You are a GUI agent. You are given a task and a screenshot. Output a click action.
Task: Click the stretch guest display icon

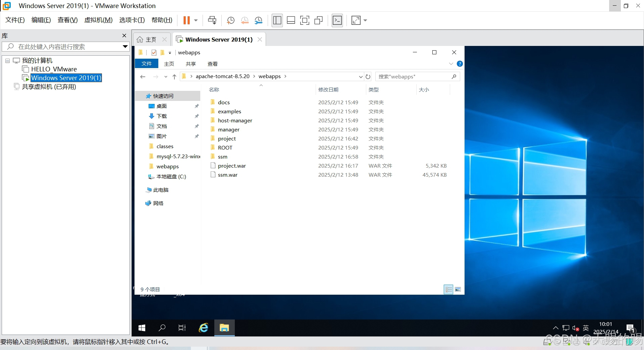(356, 20)
